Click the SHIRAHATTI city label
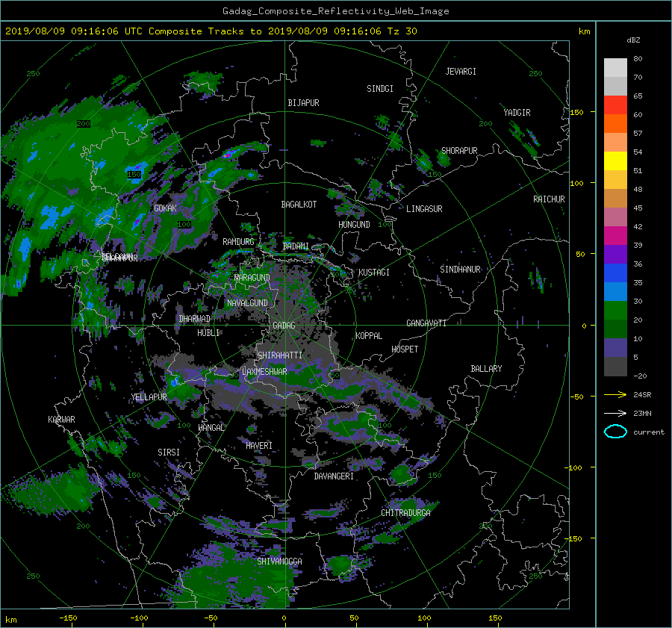 [x=280, y=355]
